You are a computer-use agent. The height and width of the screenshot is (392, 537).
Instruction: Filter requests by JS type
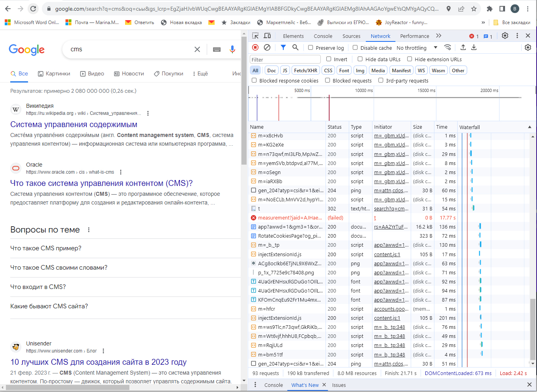point(285,70)
